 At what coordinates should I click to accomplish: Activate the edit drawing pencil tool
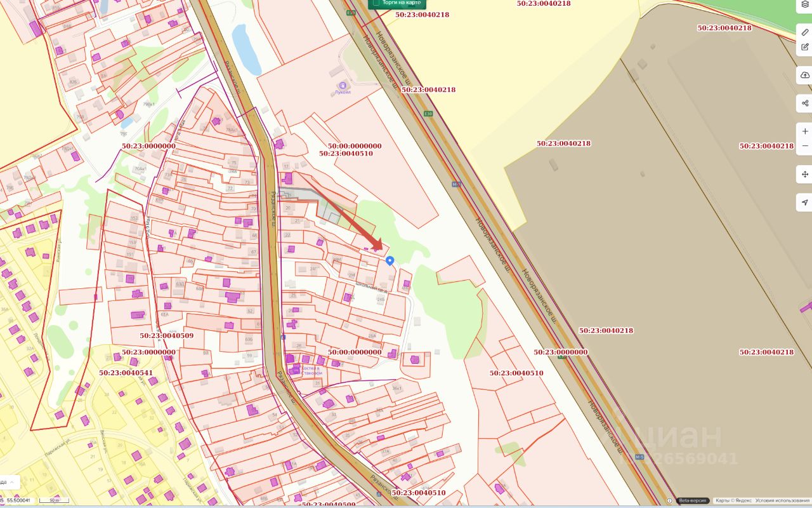(x=805, y=46)
